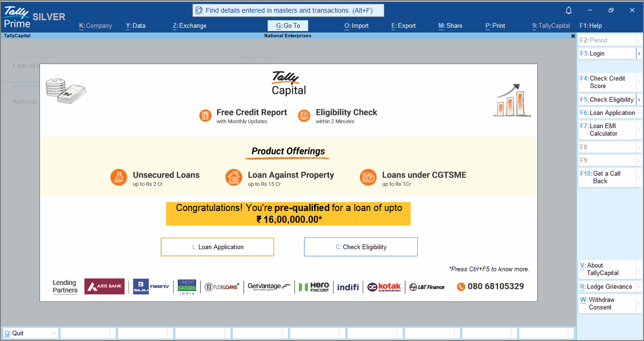Click the Loan Against Property house icon

235,178
